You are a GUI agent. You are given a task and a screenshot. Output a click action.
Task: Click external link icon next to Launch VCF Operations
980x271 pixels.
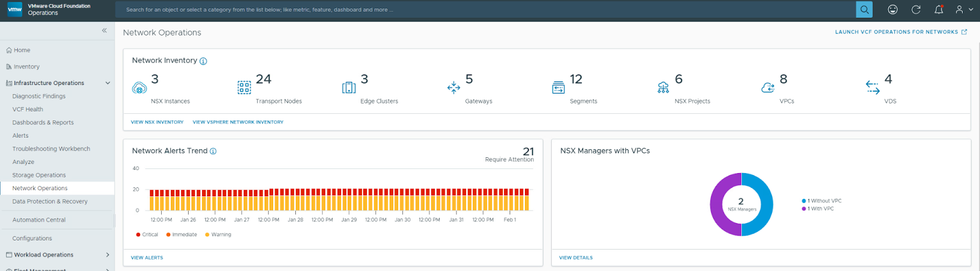(964, 32)
